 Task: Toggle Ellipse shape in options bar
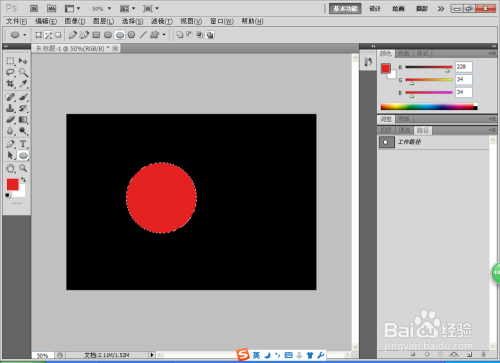(120, 35)
